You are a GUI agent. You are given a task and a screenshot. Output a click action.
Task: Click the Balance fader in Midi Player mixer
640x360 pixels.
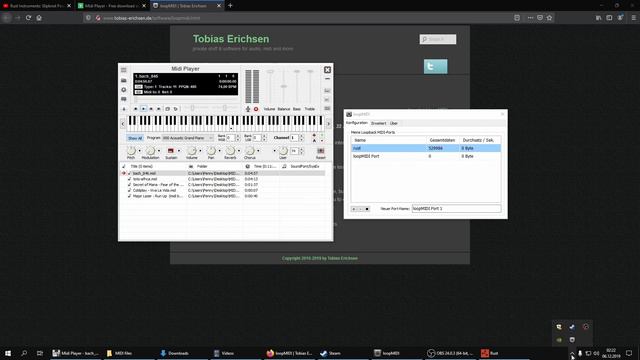283,88
